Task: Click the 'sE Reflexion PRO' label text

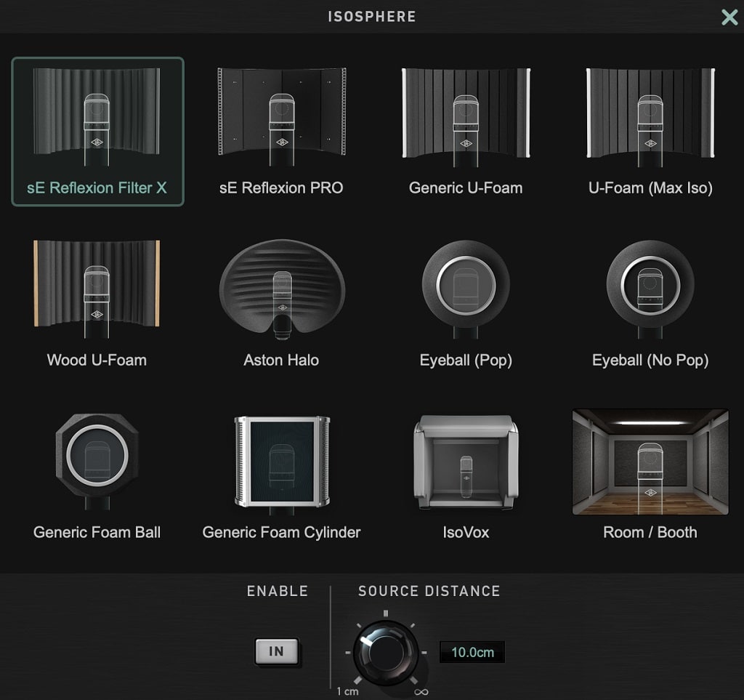Action: point(281,188)
